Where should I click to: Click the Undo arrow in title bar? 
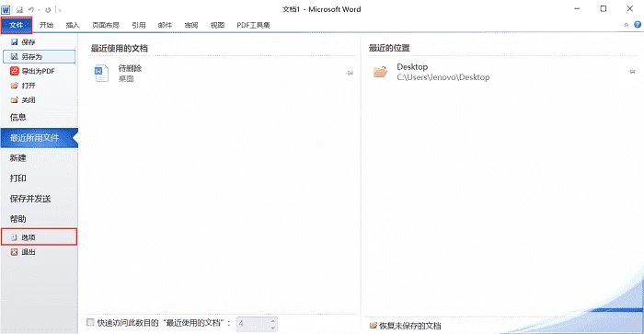(x=30, y=10)
